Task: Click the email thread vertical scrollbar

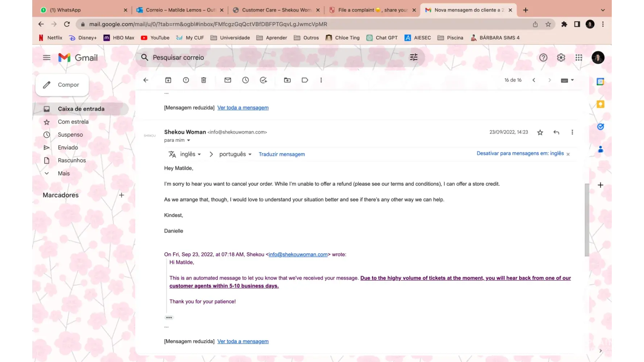Action: [587, 220]
